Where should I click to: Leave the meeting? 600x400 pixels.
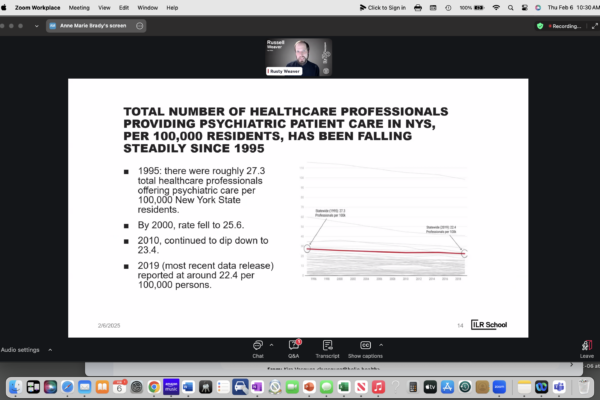tap(586, 347)
